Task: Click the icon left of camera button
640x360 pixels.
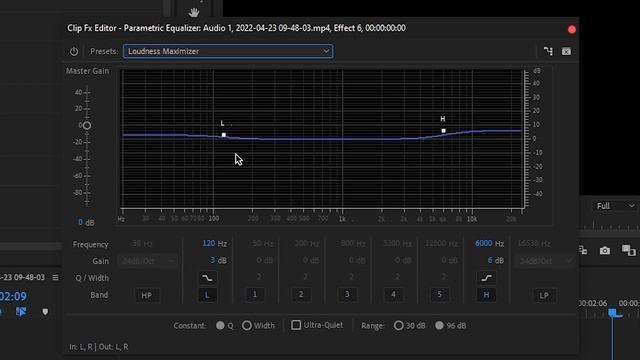Action: pyautogui.click(x=583, y=250)
